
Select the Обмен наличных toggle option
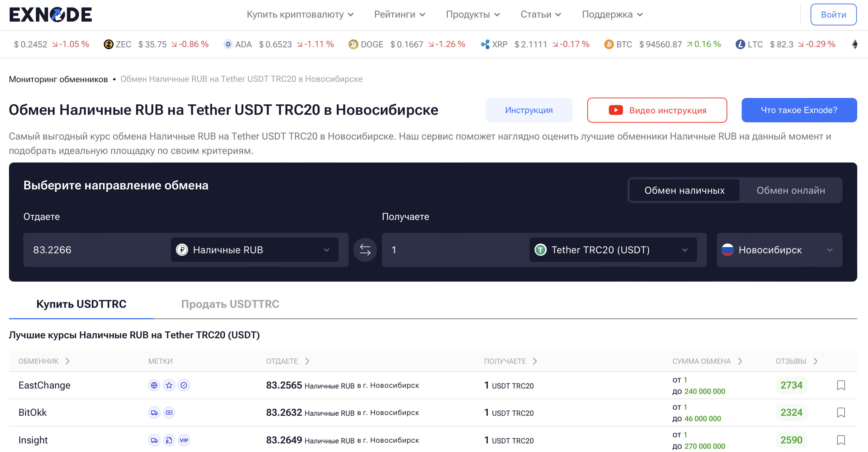click(684, 190)
